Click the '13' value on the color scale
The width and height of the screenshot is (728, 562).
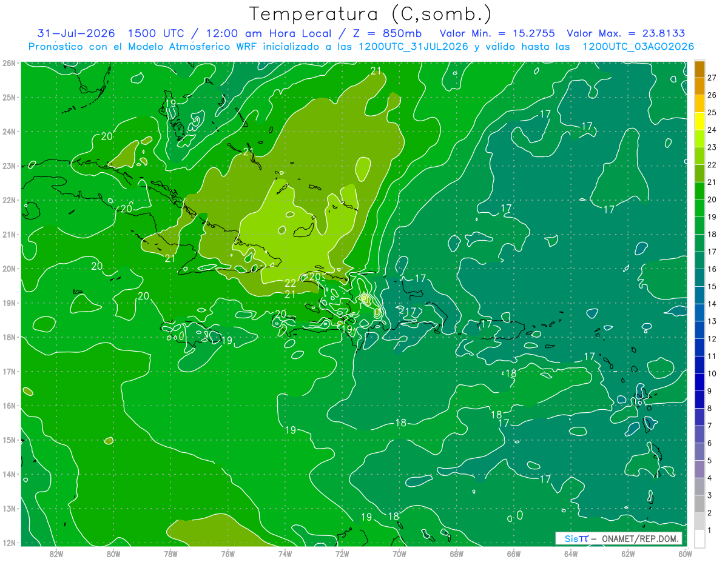coord(711,321)
